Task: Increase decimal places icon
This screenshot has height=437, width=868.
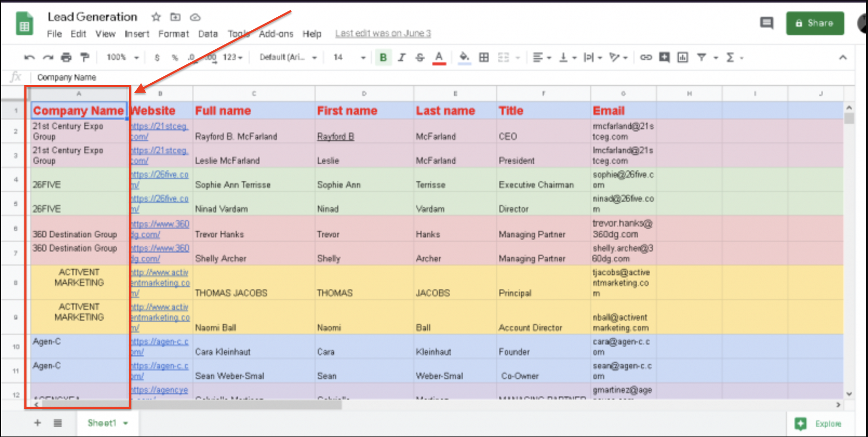Action: 210,57
